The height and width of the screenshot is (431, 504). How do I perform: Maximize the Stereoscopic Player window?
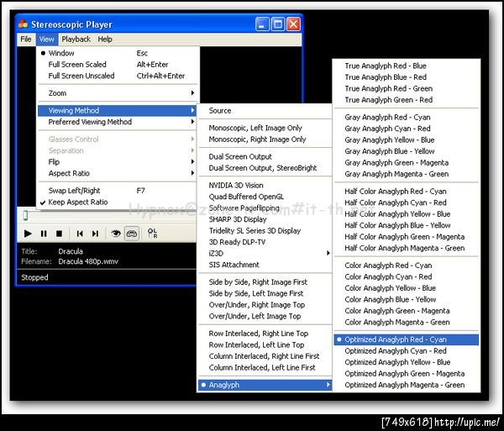coord(278,24)
